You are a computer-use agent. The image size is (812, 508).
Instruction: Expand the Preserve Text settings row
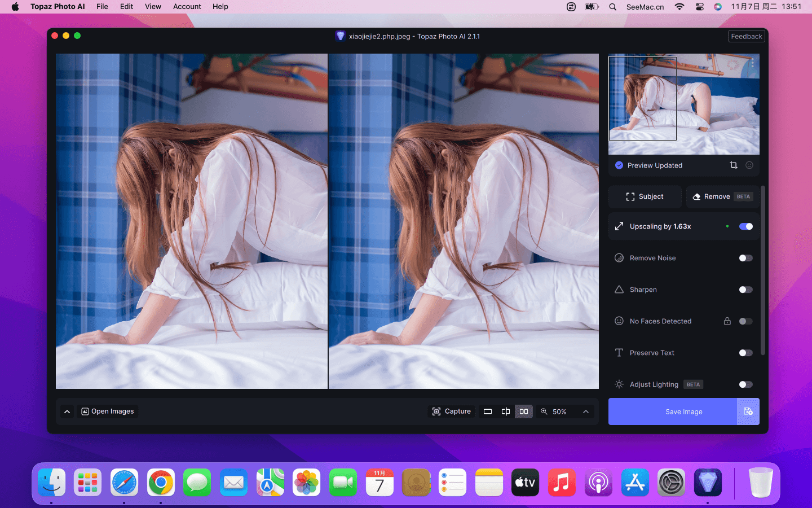tap(652, 353)
